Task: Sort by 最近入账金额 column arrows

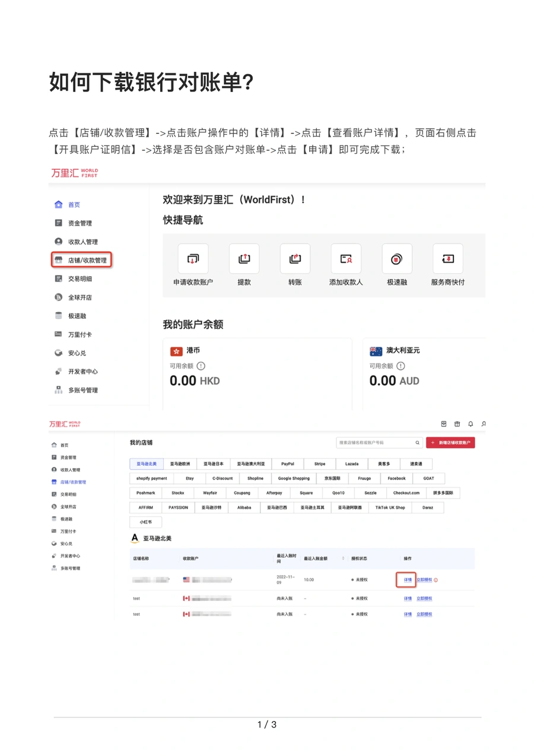Action: (x=343, y=558)
